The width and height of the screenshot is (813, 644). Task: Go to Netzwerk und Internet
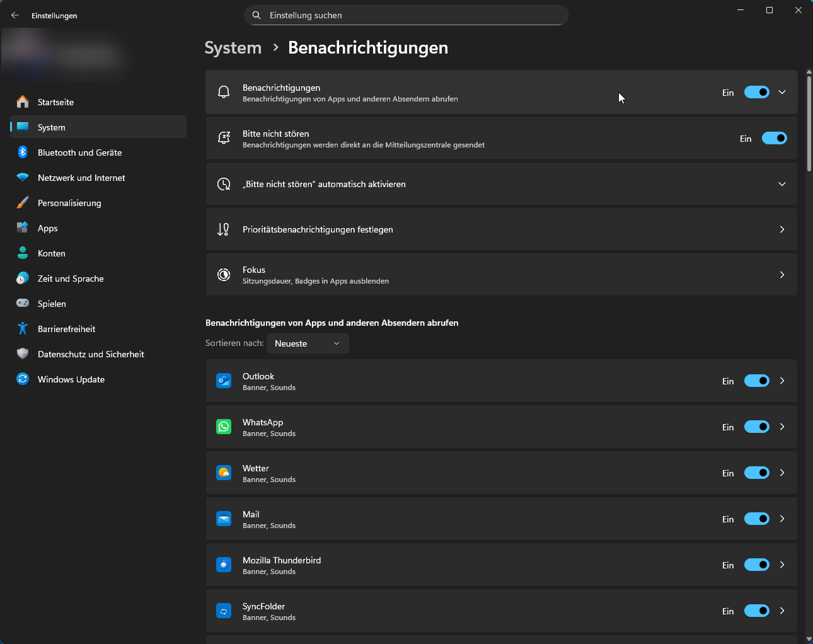81,178
